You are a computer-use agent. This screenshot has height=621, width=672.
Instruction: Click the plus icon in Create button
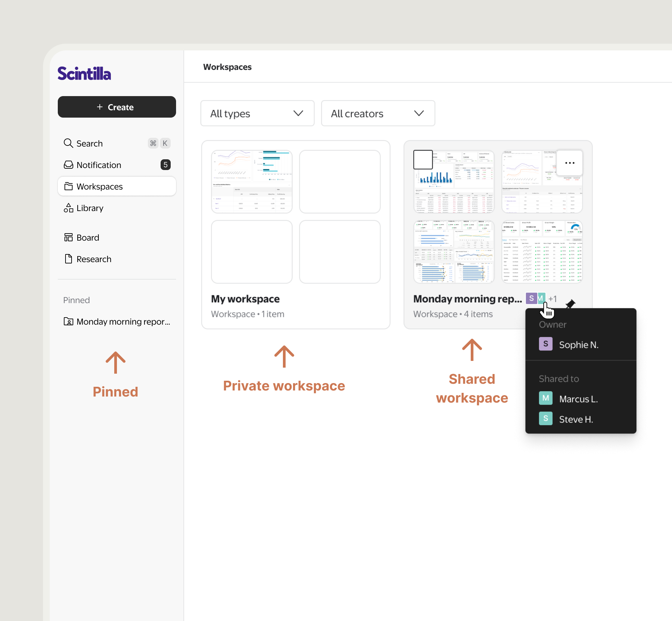[100, 107]
